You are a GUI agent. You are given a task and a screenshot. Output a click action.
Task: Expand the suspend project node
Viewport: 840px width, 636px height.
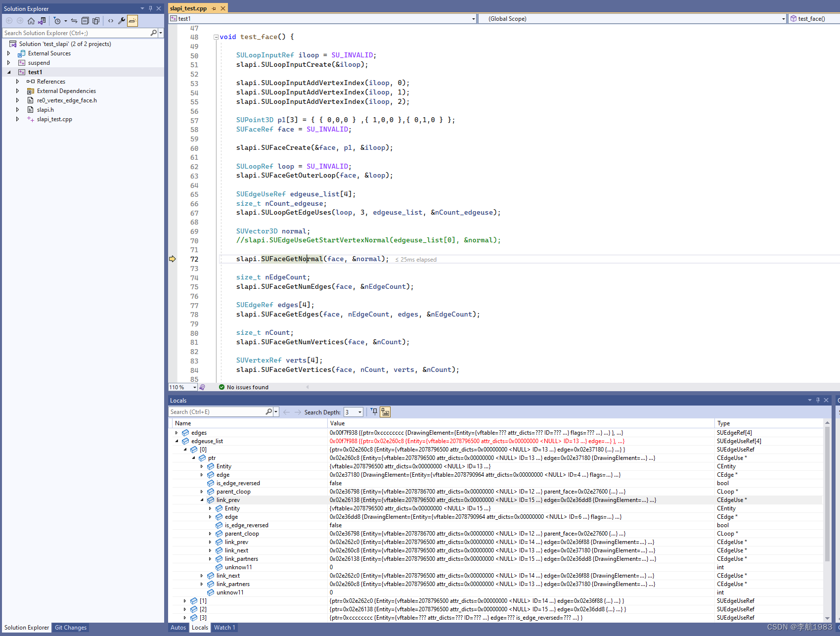(x=8, y=63)
